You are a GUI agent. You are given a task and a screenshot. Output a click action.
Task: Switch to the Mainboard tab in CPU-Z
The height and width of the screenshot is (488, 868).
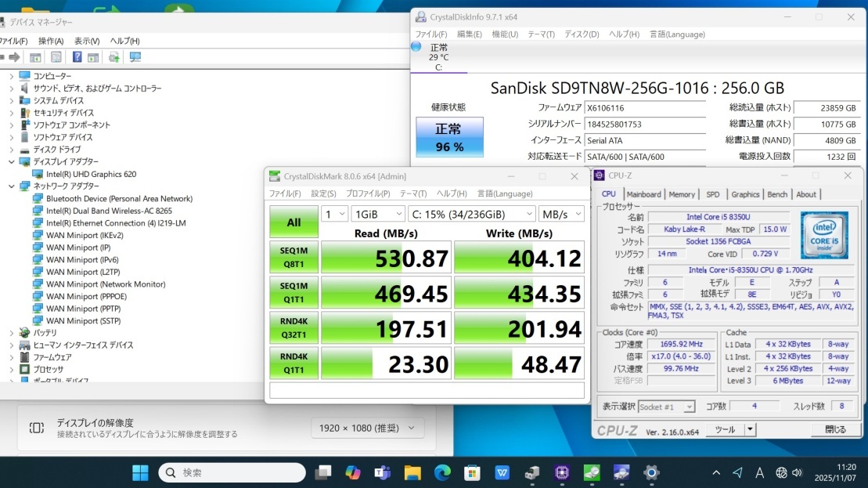click(643, 194)
